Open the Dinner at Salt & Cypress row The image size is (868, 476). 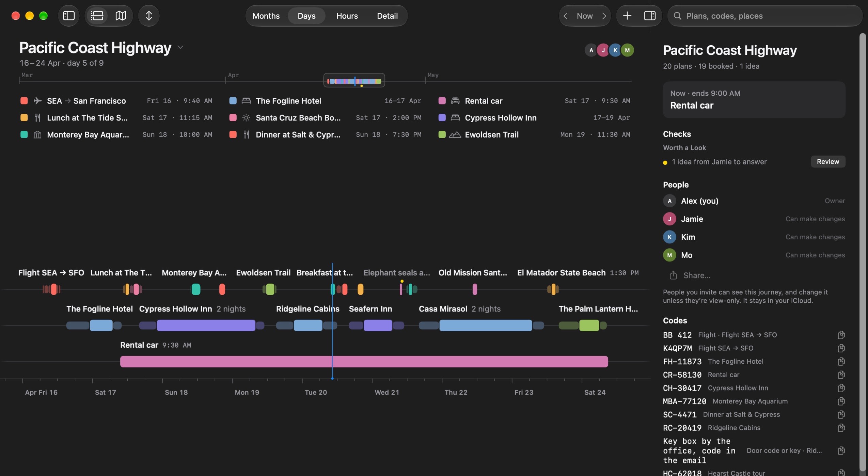pos(325,135)
